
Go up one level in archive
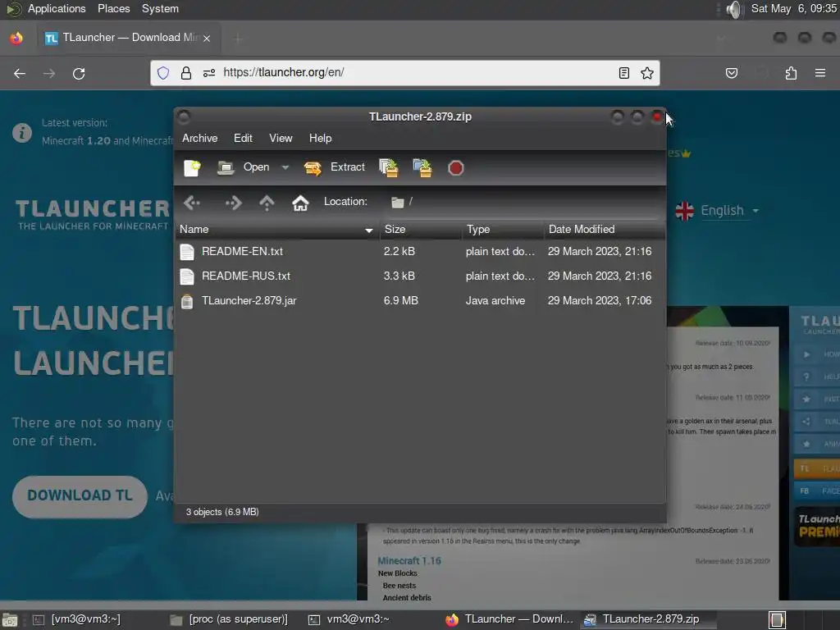pyautogui.click(x=267, y=203)
